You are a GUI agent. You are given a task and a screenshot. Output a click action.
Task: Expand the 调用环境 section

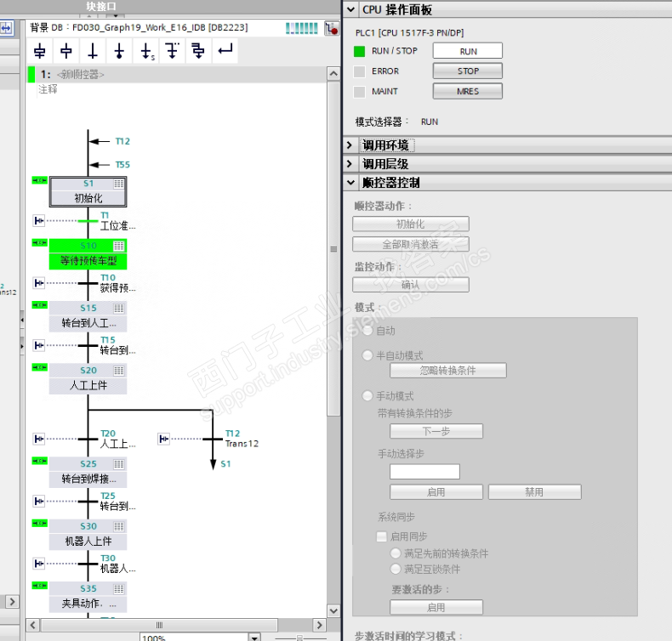(x=350, y=145)
